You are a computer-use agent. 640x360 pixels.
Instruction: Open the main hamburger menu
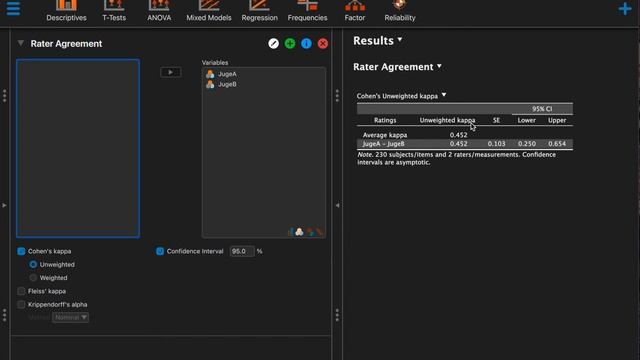[13, 8]
